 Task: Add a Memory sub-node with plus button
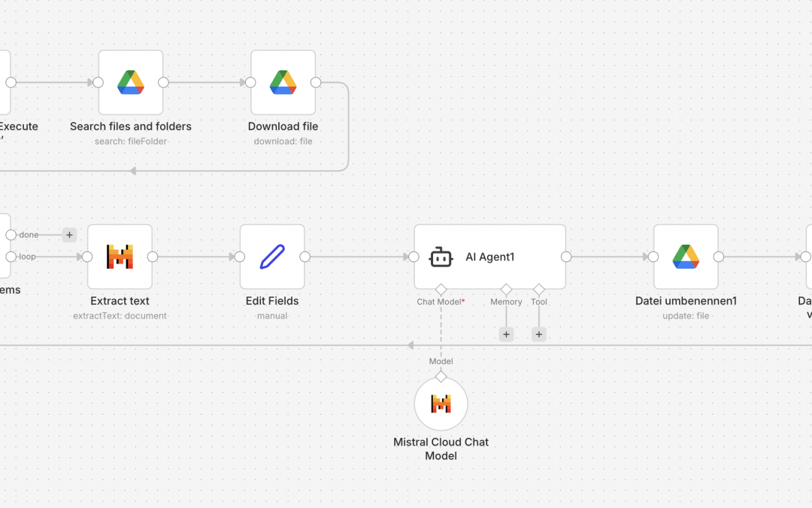pyautogui.click(x=506, y=334)
